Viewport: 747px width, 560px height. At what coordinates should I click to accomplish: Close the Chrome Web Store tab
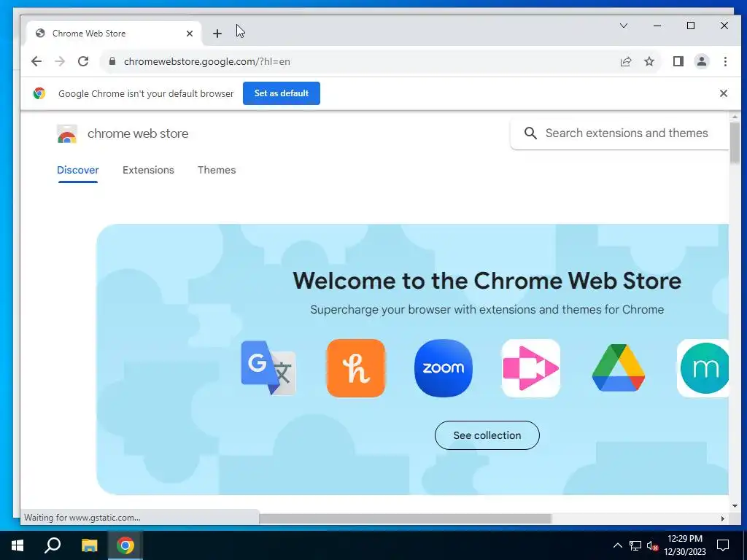pyautogui.click(x=190, y=34)
